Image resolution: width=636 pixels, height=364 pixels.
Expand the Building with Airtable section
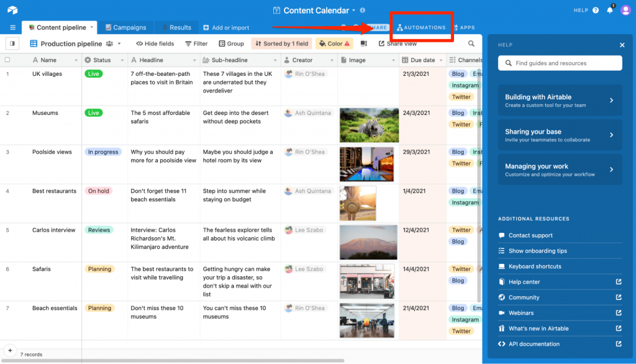pos(560,101)
